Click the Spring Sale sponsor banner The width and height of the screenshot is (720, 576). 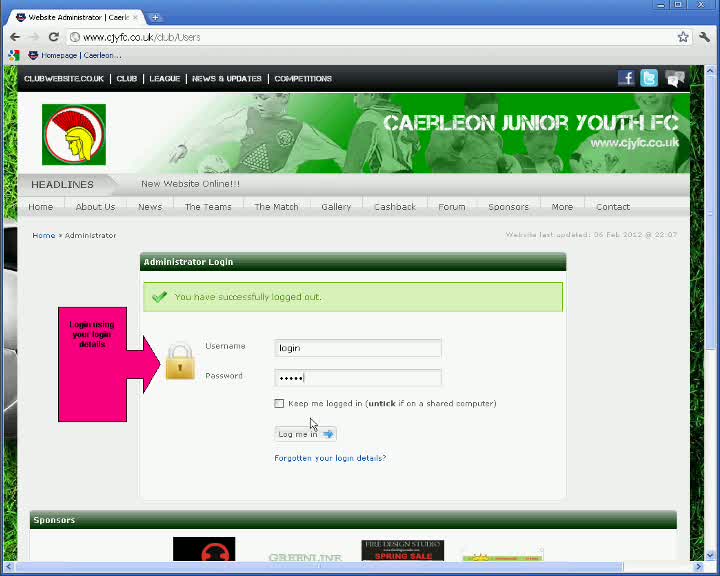[x=403, y=550]
